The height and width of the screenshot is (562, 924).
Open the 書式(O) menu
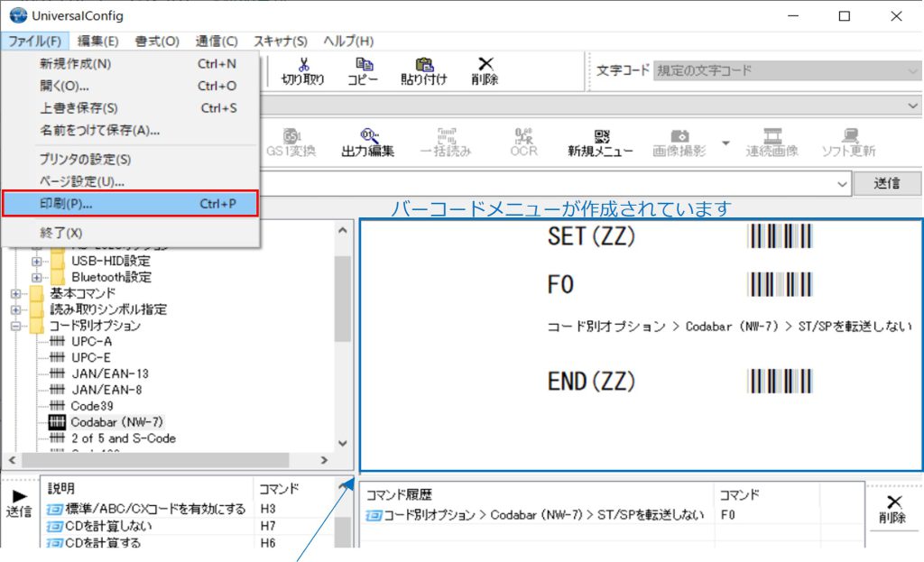coord(157,41)
